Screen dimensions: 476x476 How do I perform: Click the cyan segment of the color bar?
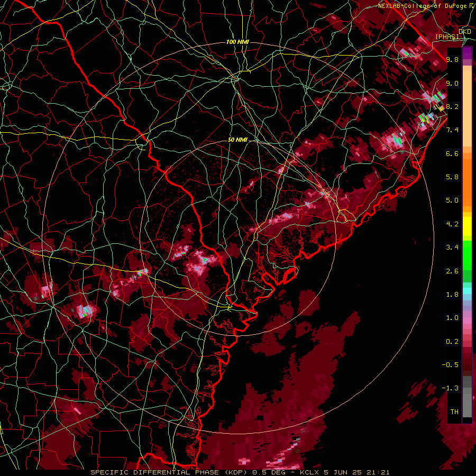click(467, 291)
